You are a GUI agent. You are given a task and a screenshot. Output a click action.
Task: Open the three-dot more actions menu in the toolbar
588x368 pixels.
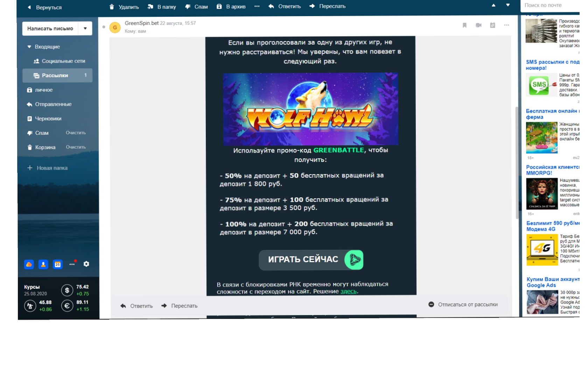[x=257, y=6]
